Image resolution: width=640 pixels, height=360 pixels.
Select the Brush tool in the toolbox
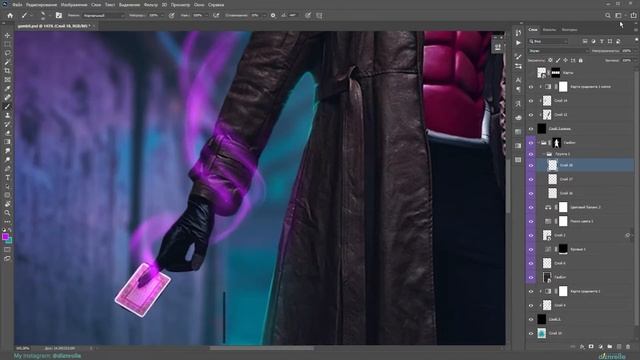coord(7,107)
